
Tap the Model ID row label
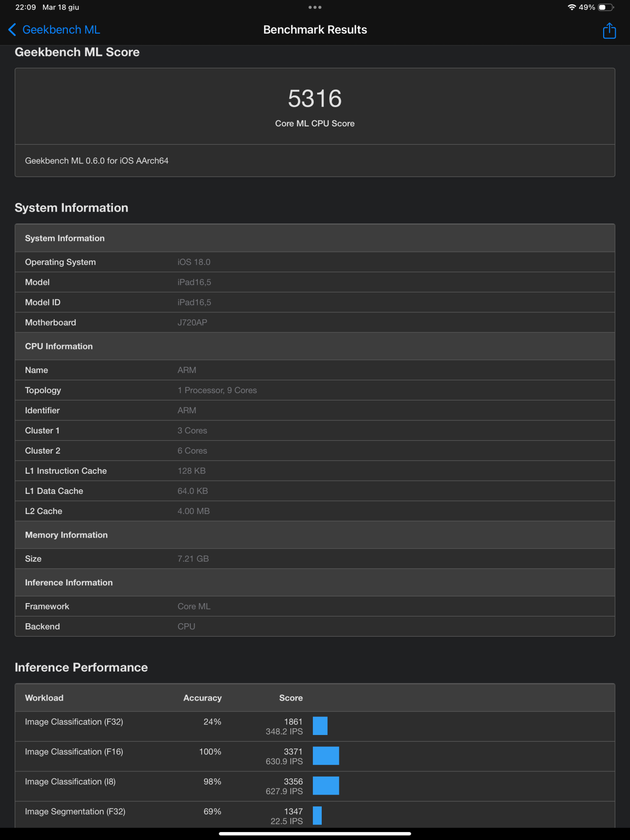[42, 302]
